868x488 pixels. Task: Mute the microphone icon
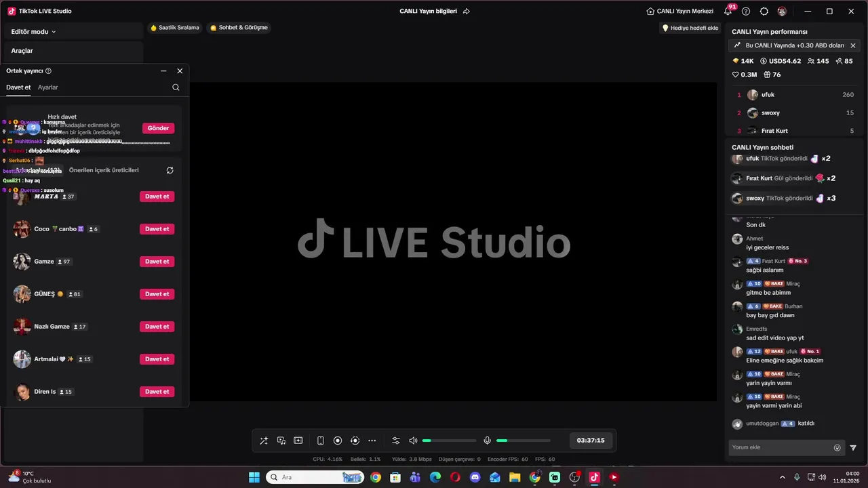coord(487,441)
